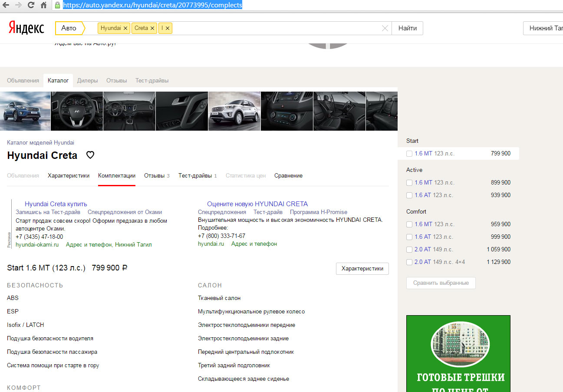
Task: Open Отзывы 3 sub-tab
Action: click(157, 176)
